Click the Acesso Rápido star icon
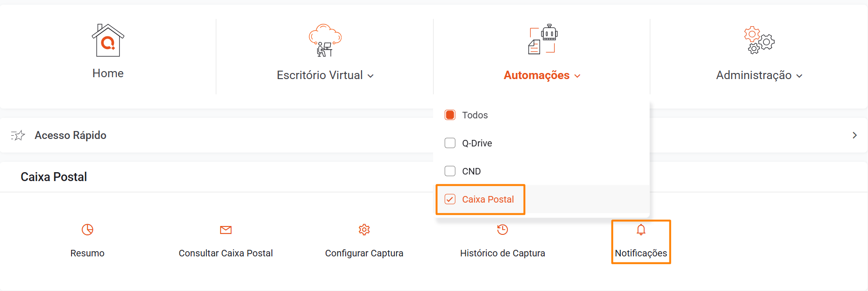The height and width of the screenshot is (291, 868). pyautogui.click(x=18, y=135)
